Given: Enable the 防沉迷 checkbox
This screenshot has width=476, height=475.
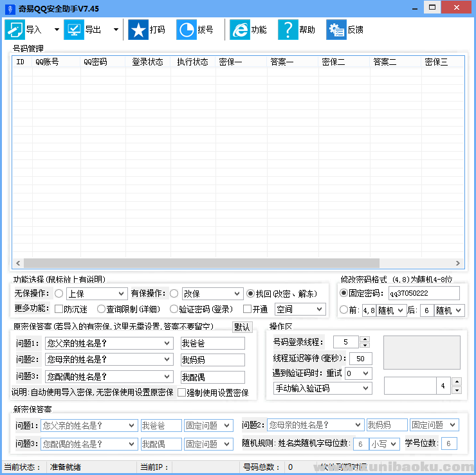Looking at the screenshot, I should pos(59,309).
